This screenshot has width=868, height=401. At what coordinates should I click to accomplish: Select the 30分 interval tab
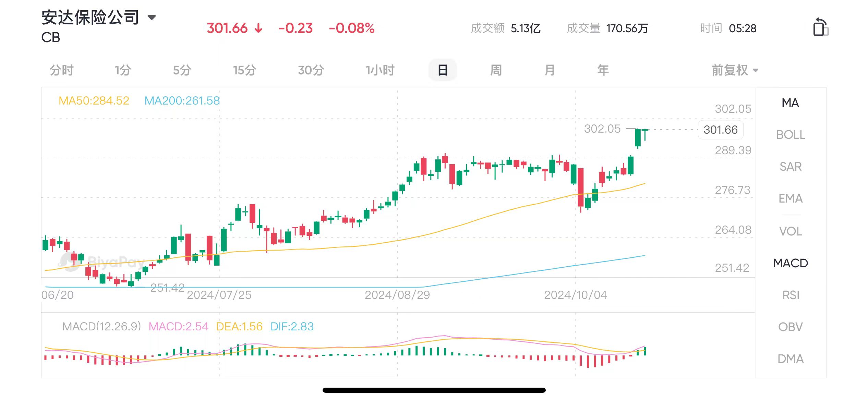(311, 70)
